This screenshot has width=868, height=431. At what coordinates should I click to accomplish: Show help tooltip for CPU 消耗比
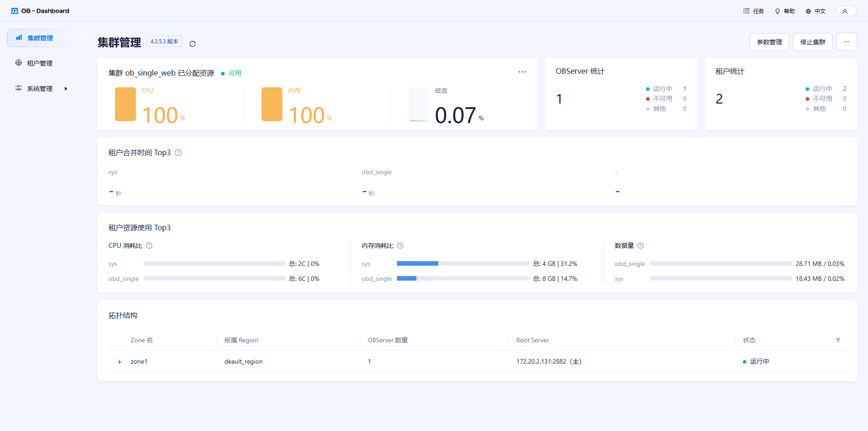(x=149, y=246)
